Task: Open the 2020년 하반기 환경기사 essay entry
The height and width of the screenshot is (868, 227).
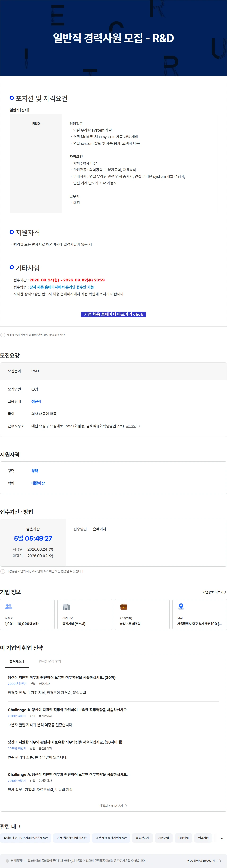Action: click(113, 685)
